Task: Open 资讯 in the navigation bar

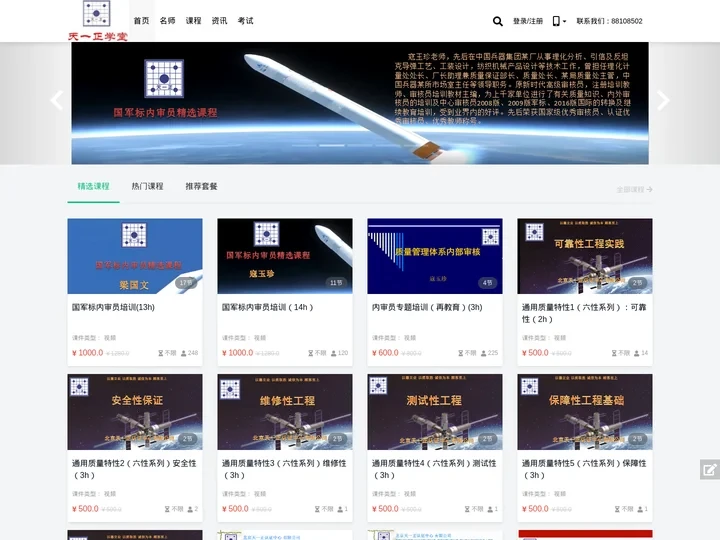Action: point(219,21)
